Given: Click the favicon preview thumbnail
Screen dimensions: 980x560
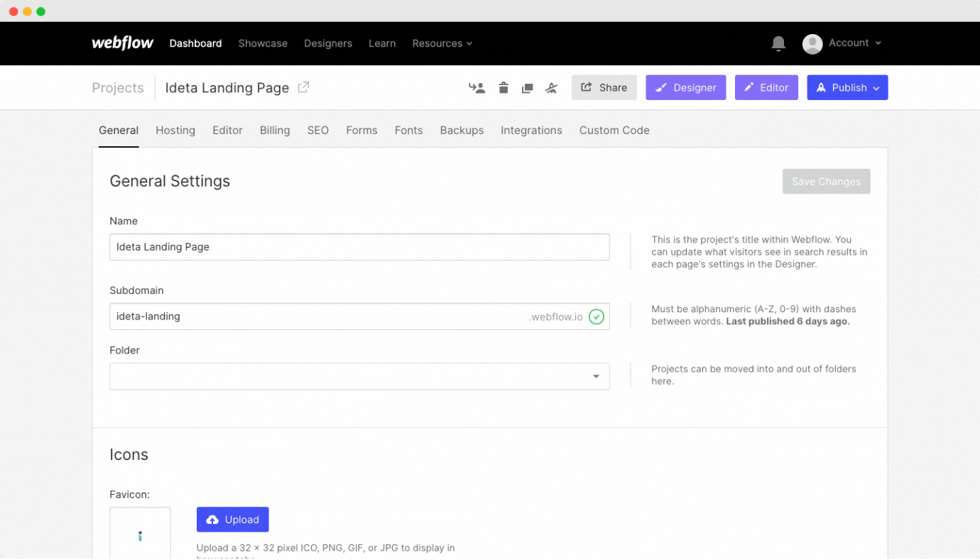Looking at the screenshot, I should [140, 533].
